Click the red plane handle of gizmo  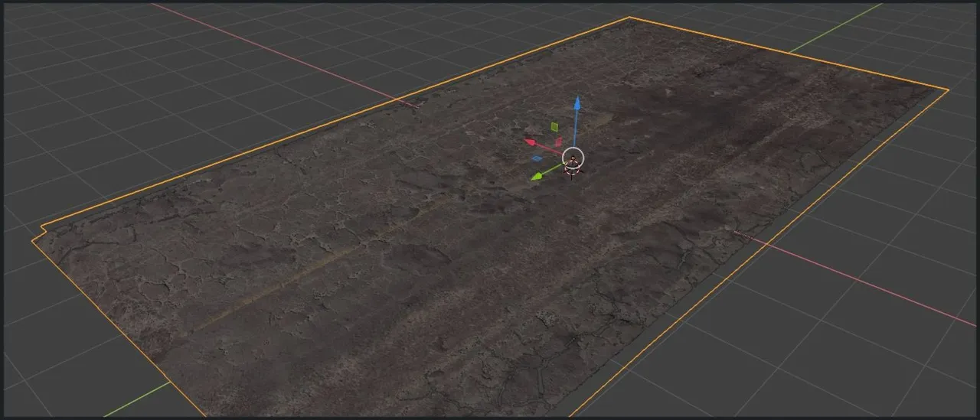click(x=558, y=142)
